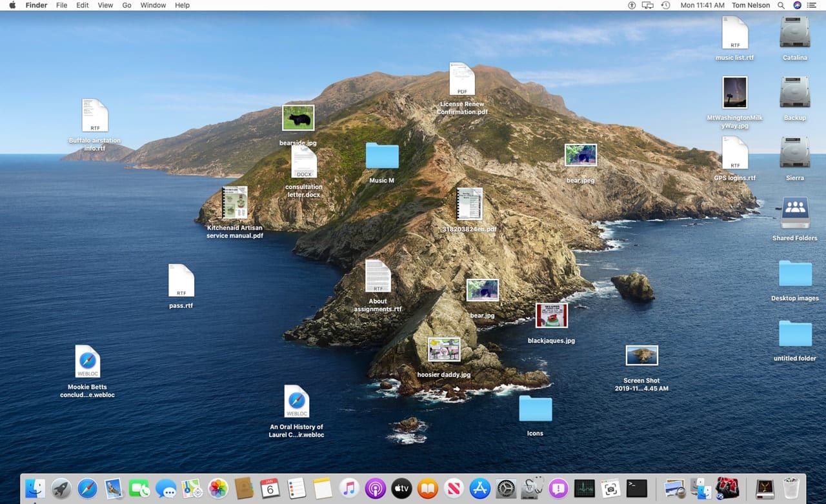826x504 pixels.
Task: Select the Catalina drive icon
Action: click(x=794, y=33)
